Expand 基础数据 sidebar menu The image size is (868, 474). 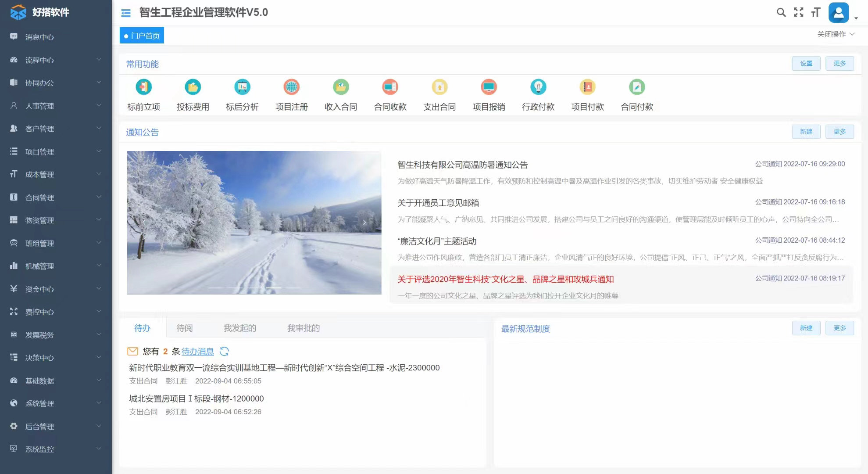coord(56,381)
